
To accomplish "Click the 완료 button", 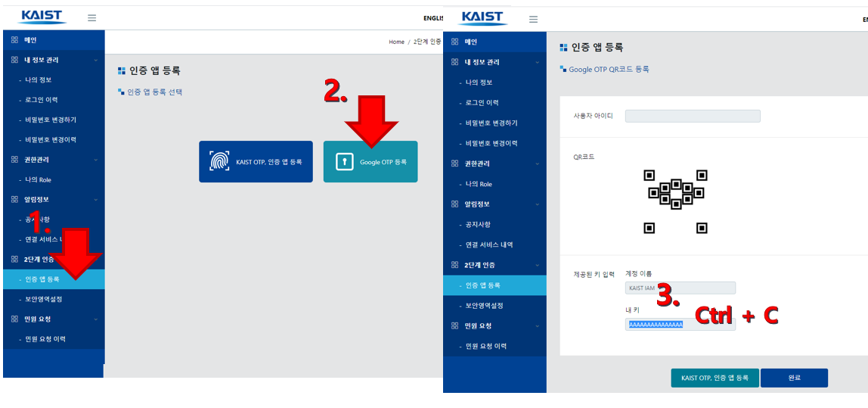I will tap(795, 378).
